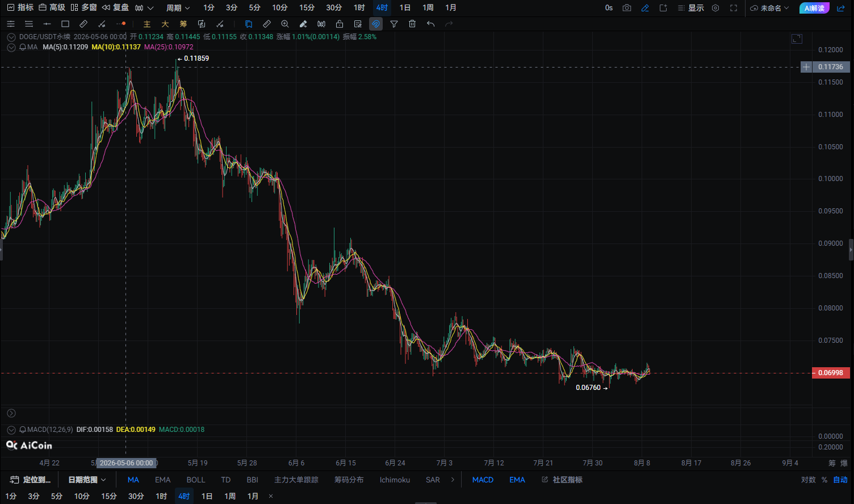Open the candlestick chart type dropdown

point(144,8)
